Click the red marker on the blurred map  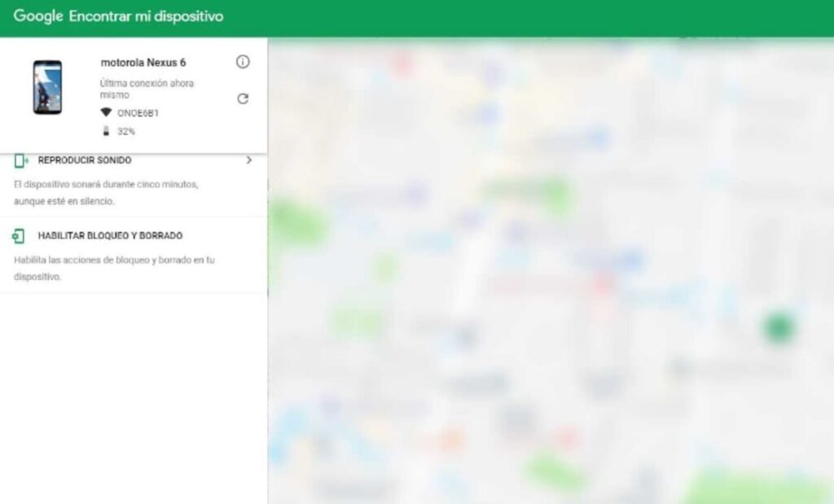603,283
